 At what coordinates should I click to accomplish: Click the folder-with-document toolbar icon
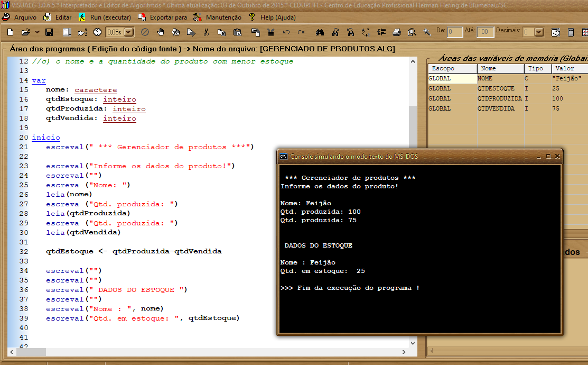pyautogui.click(x=256, y=32)
